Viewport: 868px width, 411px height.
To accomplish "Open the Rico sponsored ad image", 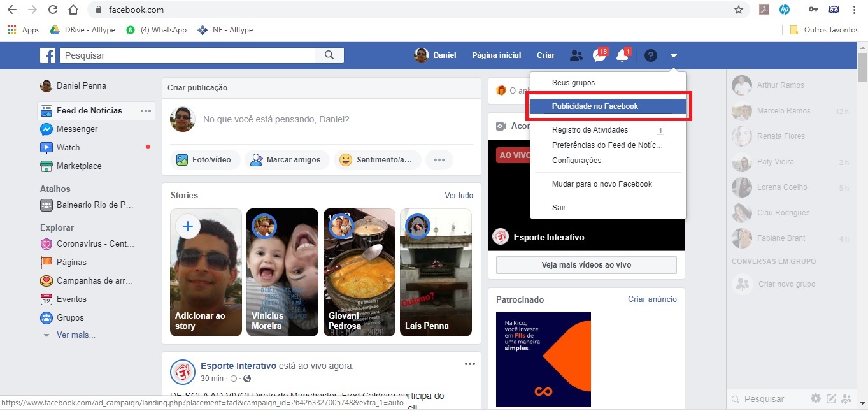I will click(543, 359).
